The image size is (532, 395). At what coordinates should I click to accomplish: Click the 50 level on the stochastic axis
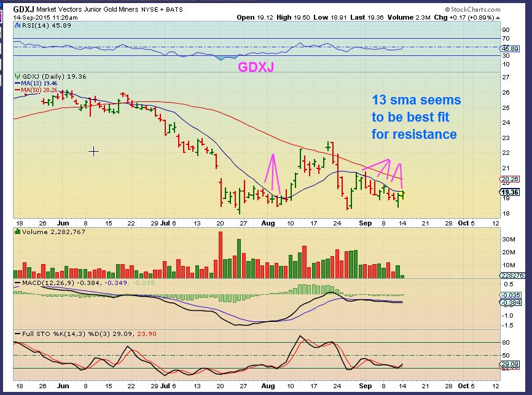click(506, 355)
